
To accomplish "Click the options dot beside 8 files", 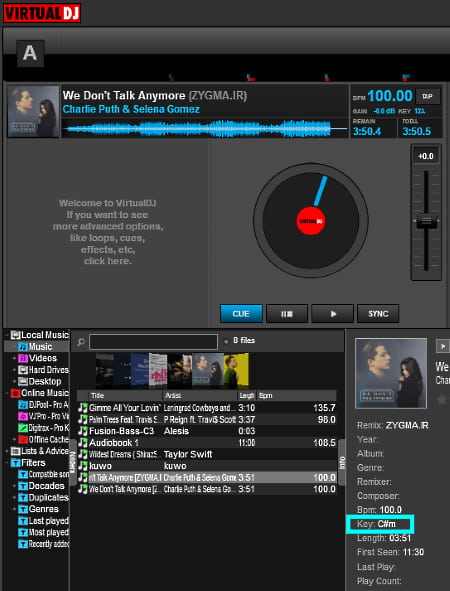I will [x=226, y=341].
